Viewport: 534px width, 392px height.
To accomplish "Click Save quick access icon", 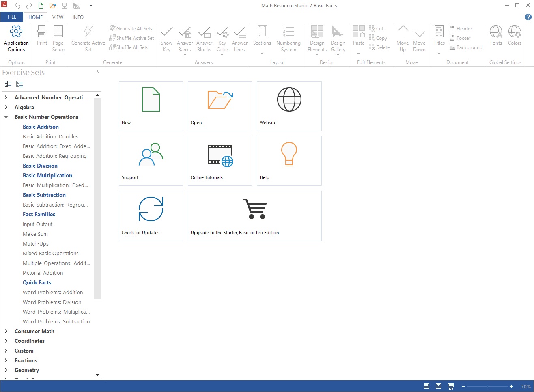I will coord(65,6).
